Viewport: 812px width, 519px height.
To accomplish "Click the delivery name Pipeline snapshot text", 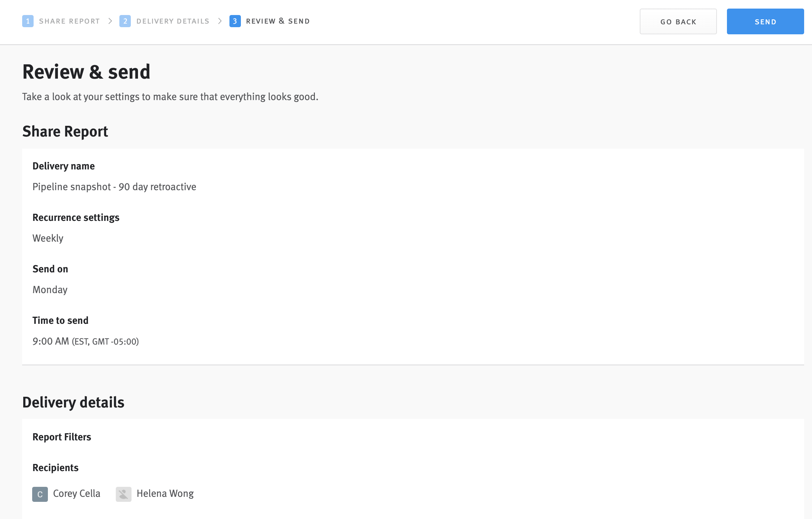I will click(114, 186).
